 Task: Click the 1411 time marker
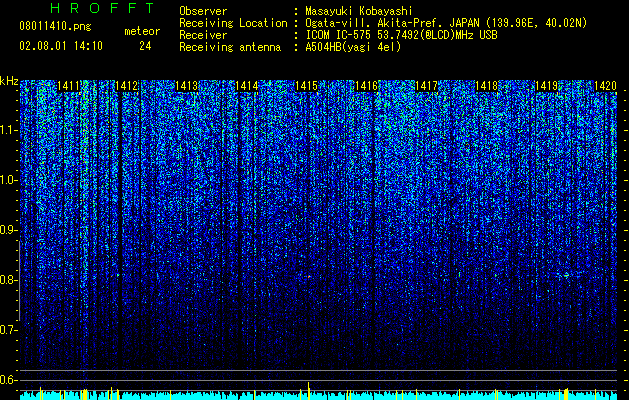[x=69, y=86]
